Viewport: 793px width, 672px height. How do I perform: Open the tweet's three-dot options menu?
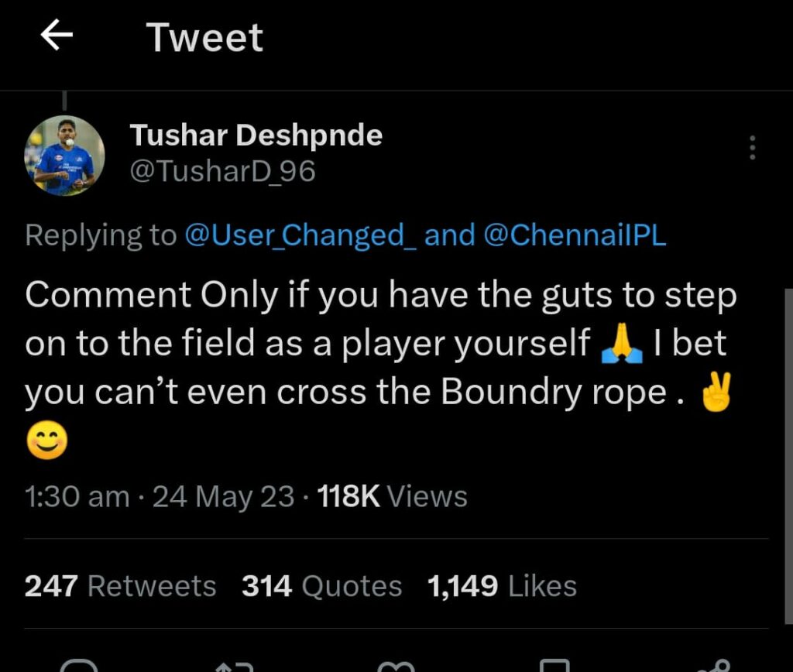click(751, 148)
